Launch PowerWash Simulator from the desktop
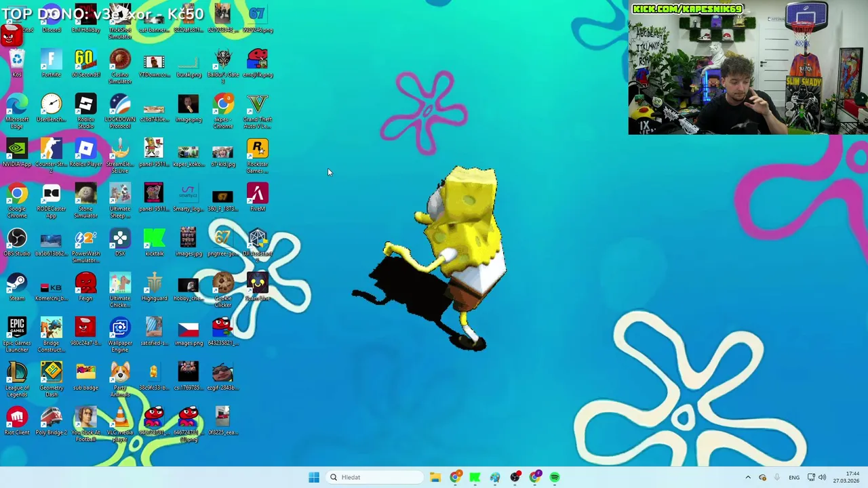 pyautogui.click(x=85, y=246)
